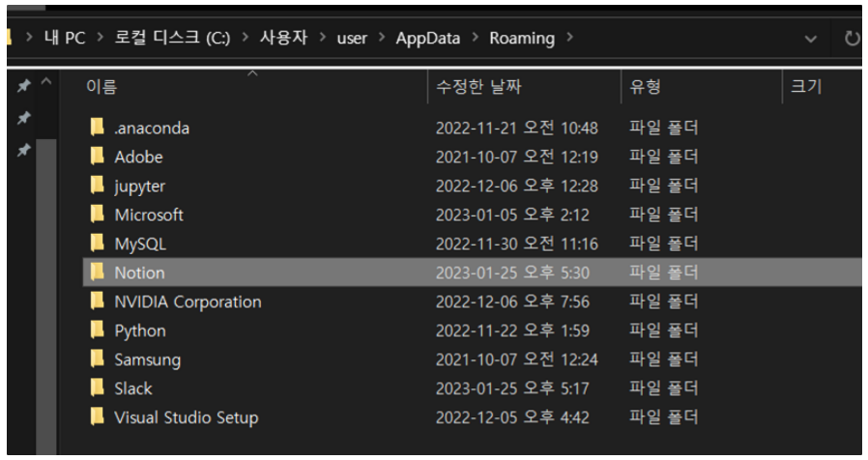Click date 2023-01-25 오후 5:30
The image size is (868, 460).
point(512,273)
